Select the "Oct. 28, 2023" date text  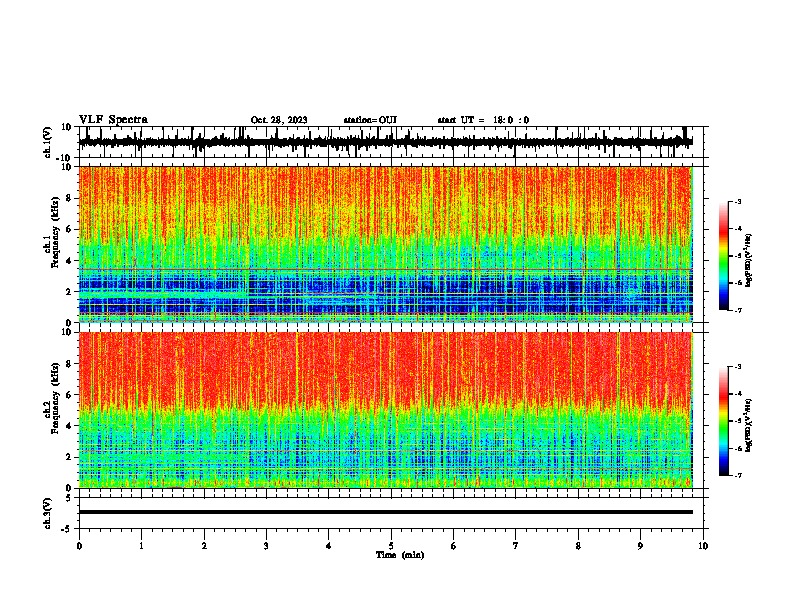coord(279,120)
